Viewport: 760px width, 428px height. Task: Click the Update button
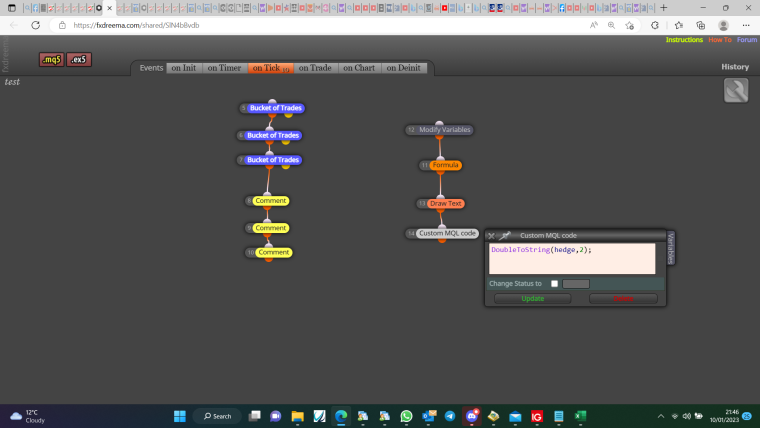(x=532, y=299)
